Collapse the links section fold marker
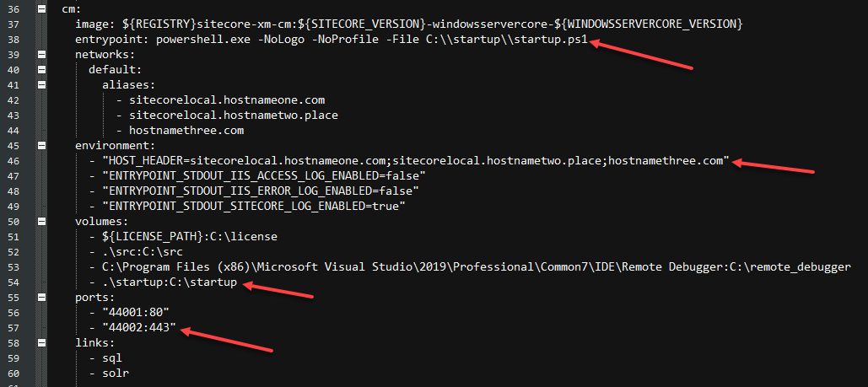The height and width of the screenshot is (387, 868). coord(41,342)
